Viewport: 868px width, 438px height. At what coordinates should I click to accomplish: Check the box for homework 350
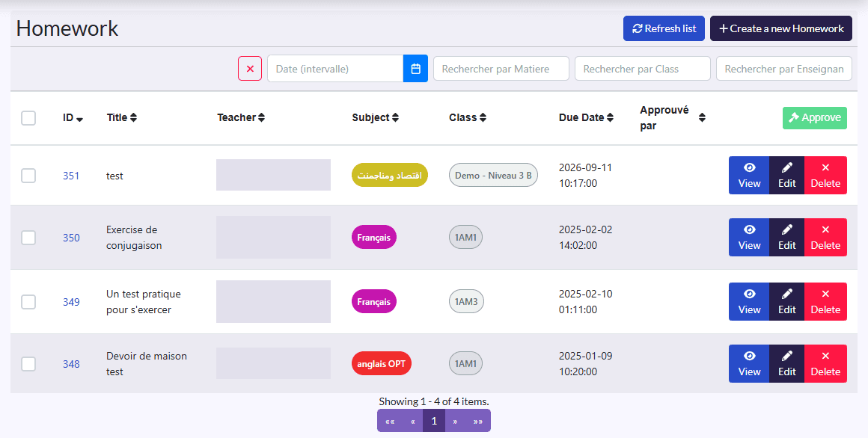click(28, 237)
